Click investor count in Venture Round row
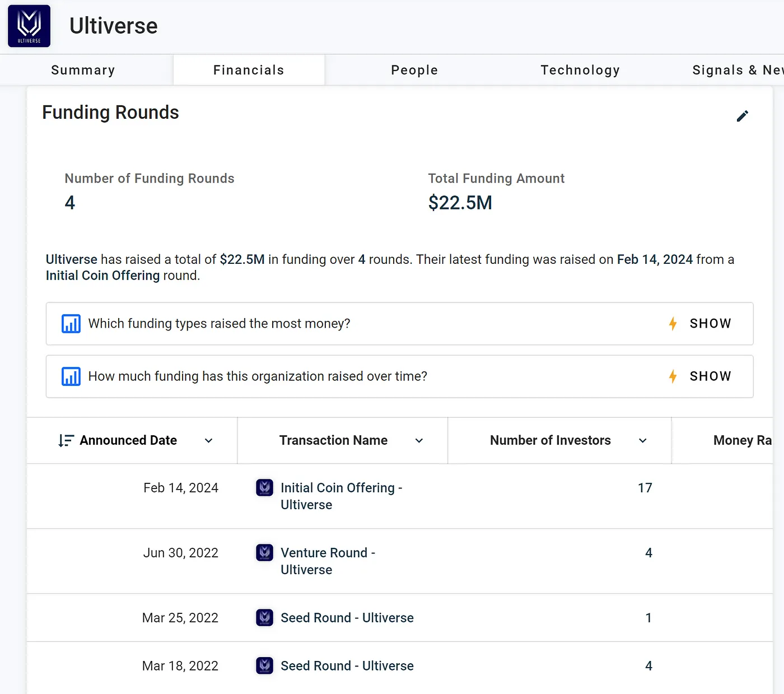 click(648, 553)
